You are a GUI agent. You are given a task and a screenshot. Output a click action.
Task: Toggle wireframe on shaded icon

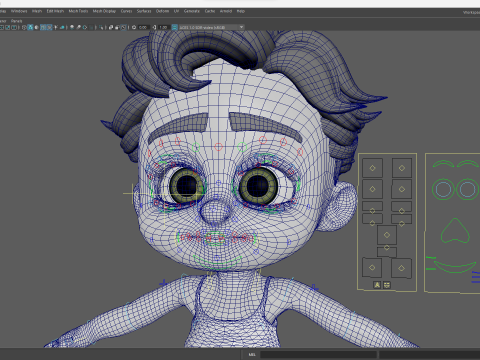43,27
